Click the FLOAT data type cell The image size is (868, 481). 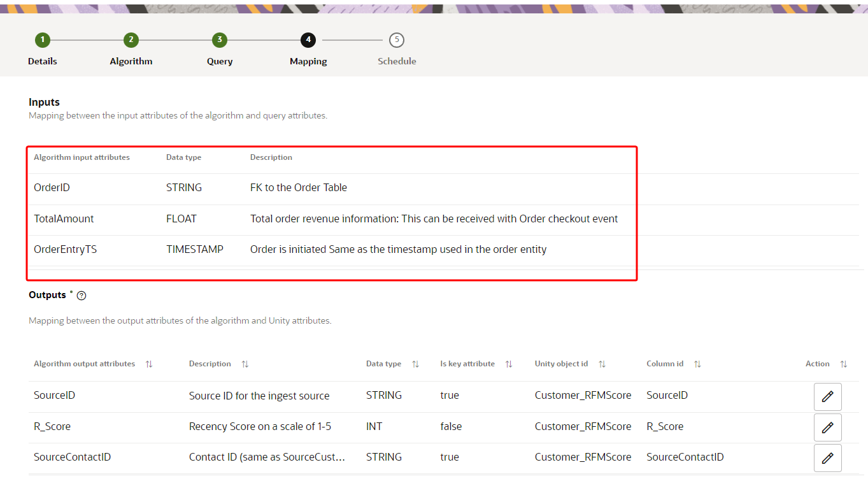point(181,219)
